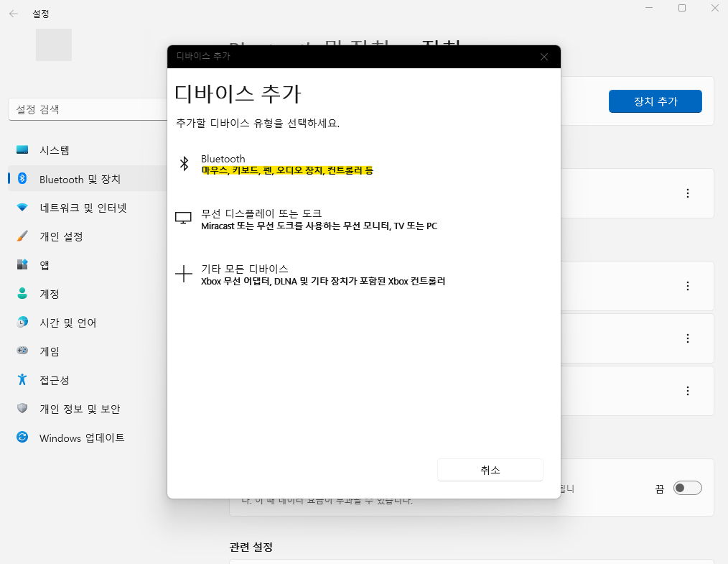This screenshot has width=728, height=564.
Task: Click the 장치 추가 button in Settings
Action: 655,101
